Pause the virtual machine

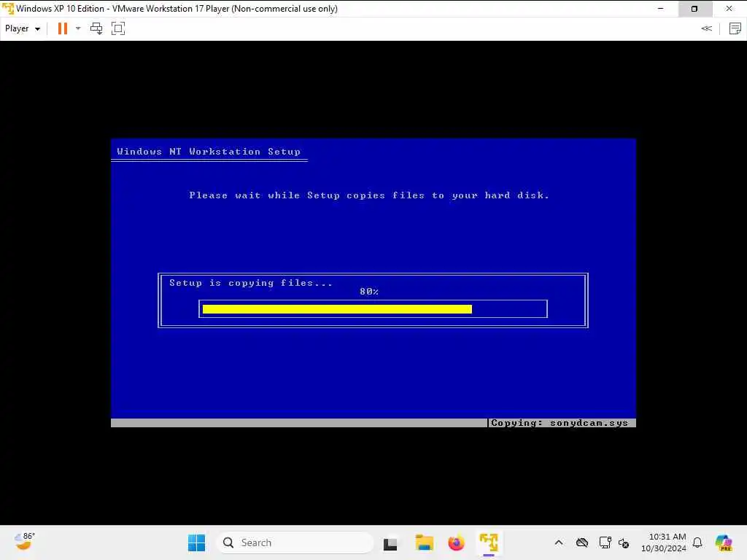tap(63, 28)
